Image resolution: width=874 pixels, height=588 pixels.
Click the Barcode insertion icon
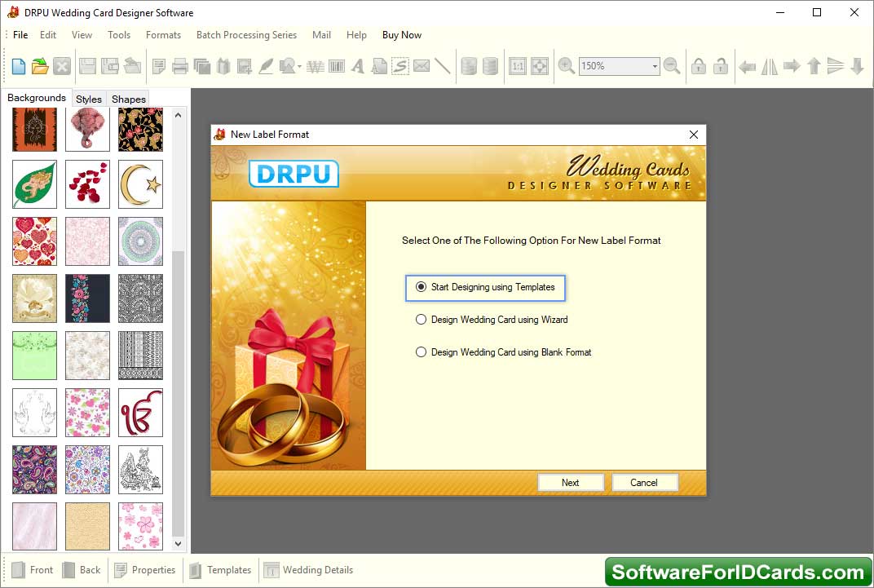click(x=337, y=66)
